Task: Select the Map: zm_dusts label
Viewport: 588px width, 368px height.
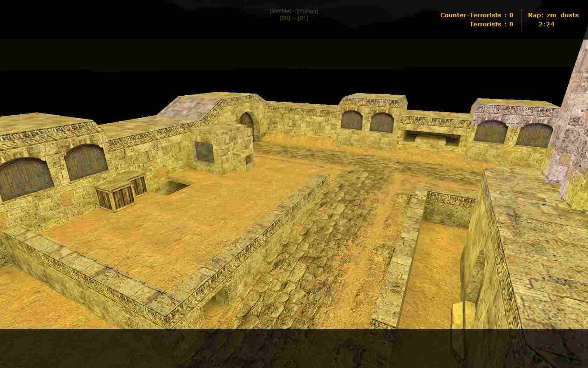Action: 553,15
